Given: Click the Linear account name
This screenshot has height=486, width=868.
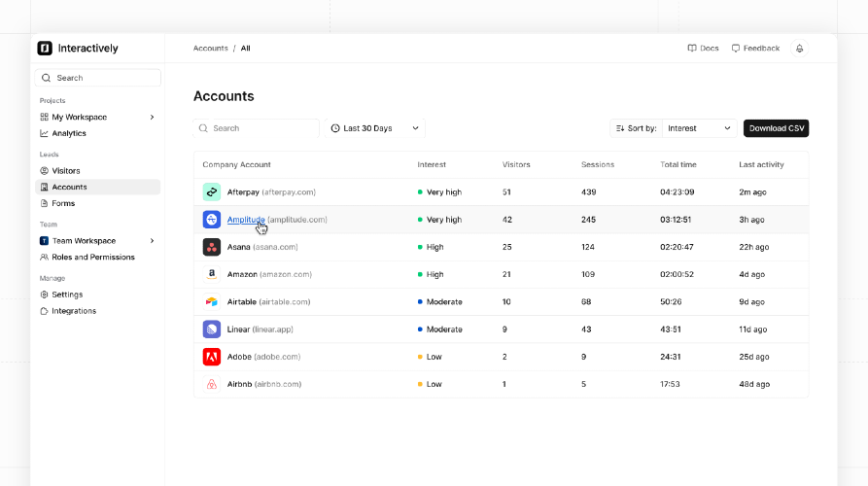Looking at the screenshot, I should tap(238, 330).
